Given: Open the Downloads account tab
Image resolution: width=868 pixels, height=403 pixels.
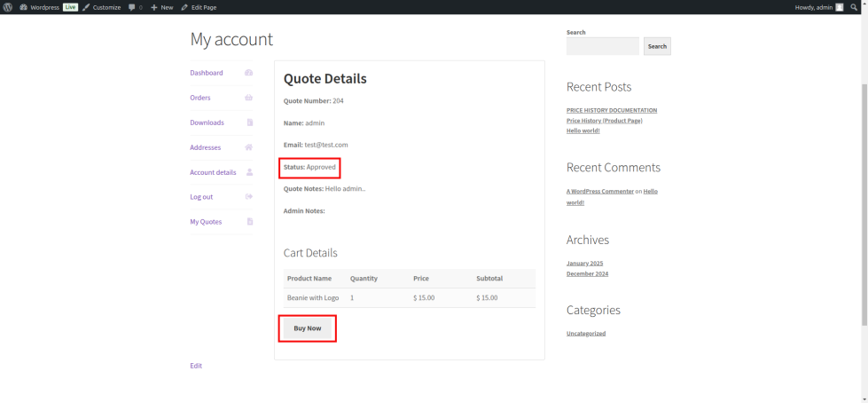Looking at the screenshot, I should coord(207,122).
